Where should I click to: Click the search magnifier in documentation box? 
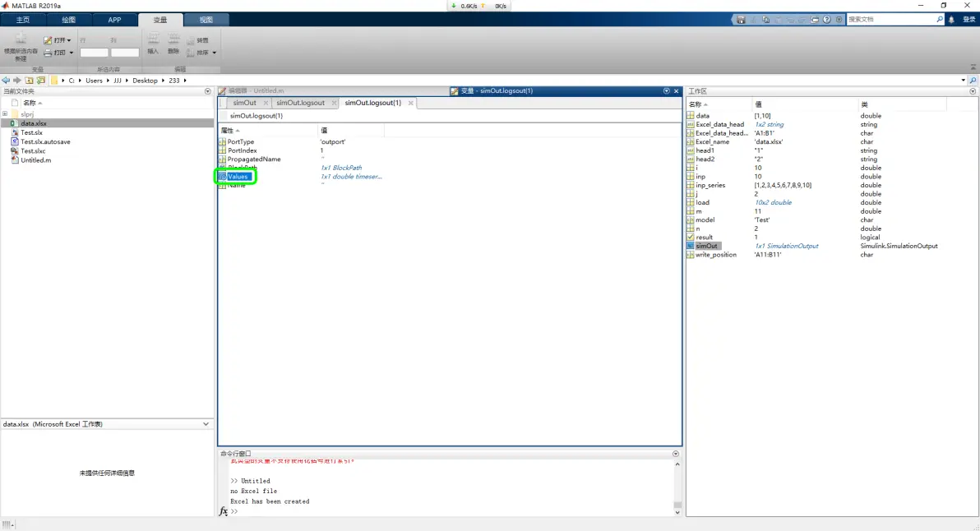coord(940,20)
